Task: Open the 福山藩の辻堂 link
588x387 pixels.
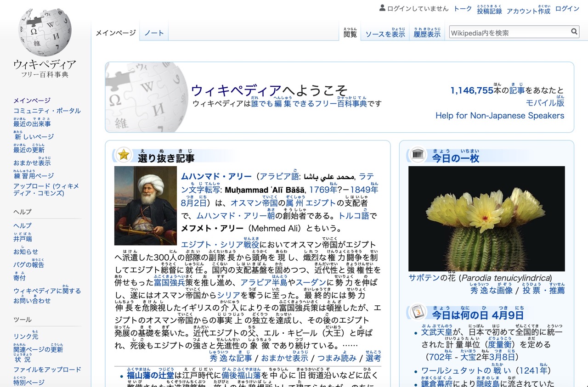Action: [x=151, y=374]
